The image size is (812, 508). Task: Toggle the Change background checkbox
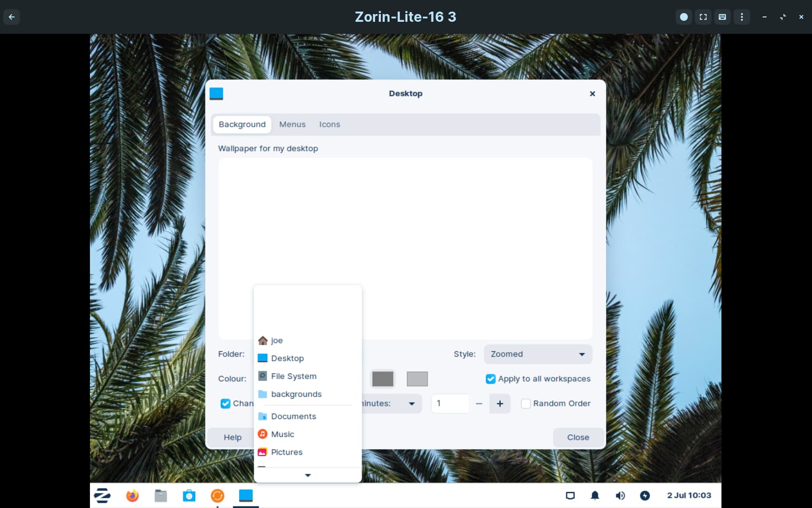pos(225,403)
